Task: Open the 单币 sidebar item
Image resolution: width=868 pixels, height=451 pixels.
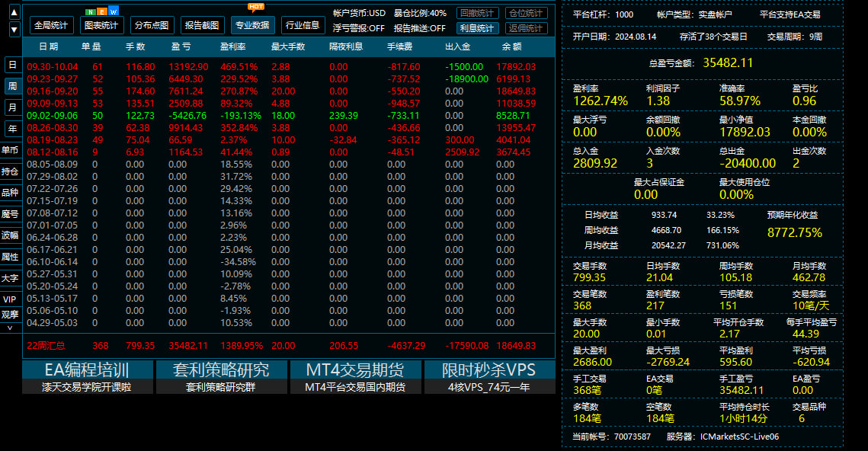Action: [x=10, y=150]
